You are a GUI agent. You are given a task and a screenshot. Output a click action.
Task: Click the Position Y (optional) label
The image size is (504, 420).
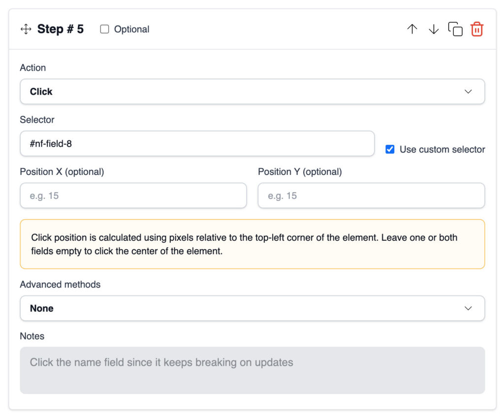[x=300, y=172]
